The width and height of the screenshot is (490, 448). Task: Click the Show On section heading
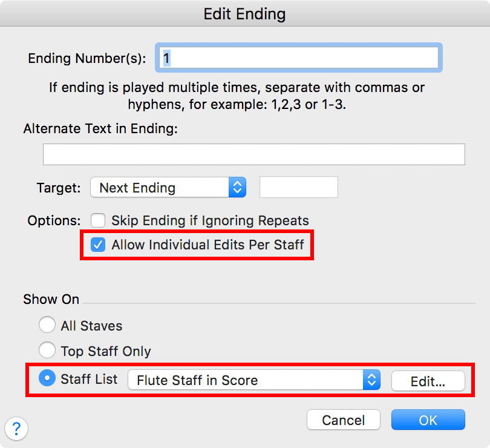tap(51, 299)
